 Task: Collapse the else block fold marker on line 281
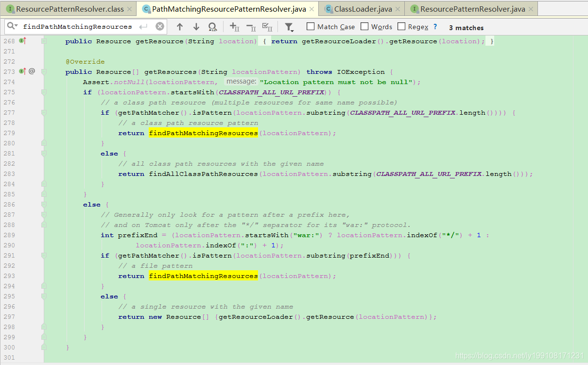[x=44, y=154]
